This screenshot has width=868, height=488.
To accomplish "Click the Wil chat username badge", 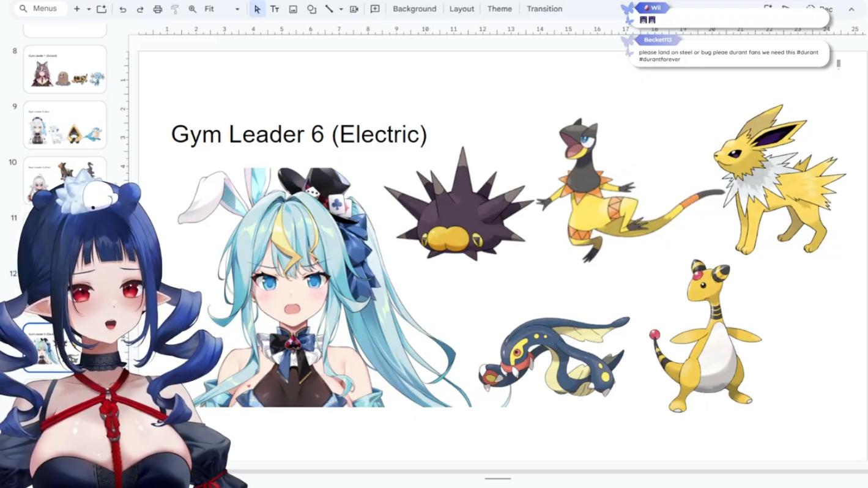I will tap(652, 8).
